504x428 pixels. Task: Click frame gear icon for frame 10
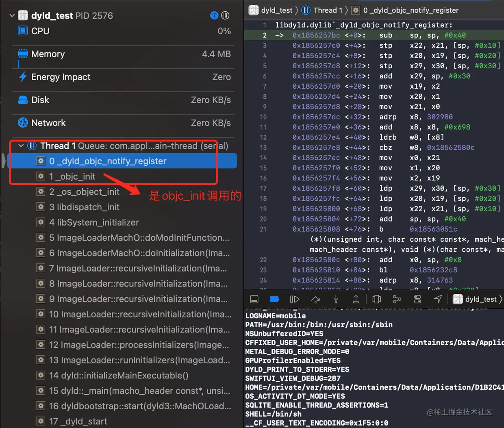pos(41,314)
